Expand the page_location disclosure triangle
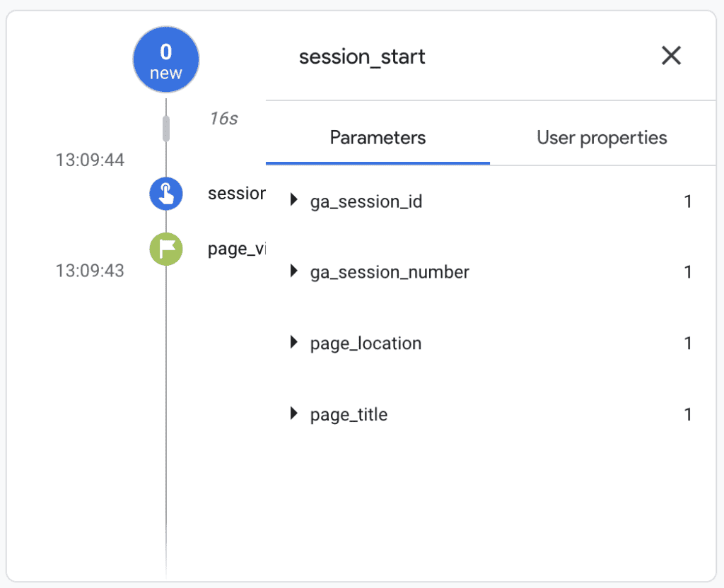 pyautogui.click(x=295, y=343)
